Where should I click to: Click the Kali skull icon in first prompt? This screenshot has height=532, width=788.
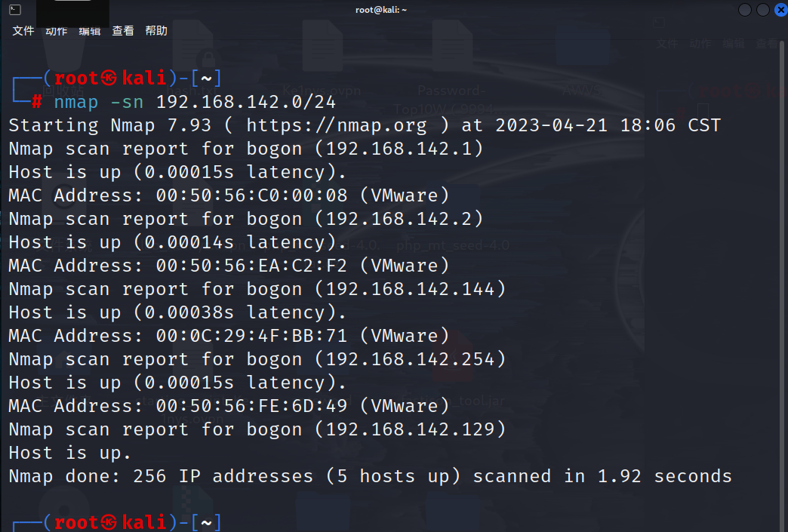pyautogui.click(x=109, y=78)
